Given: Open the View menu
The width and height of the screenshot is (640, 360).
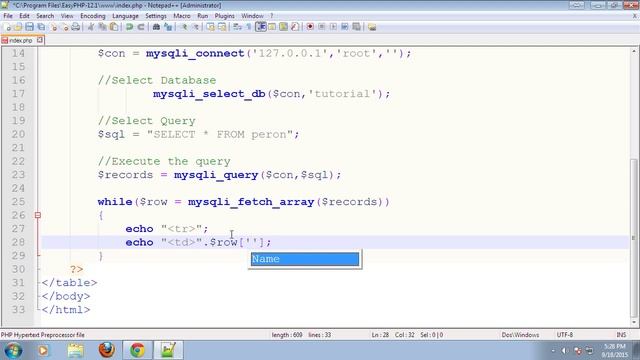Looking at the screenshot, I should coord(67,16).
